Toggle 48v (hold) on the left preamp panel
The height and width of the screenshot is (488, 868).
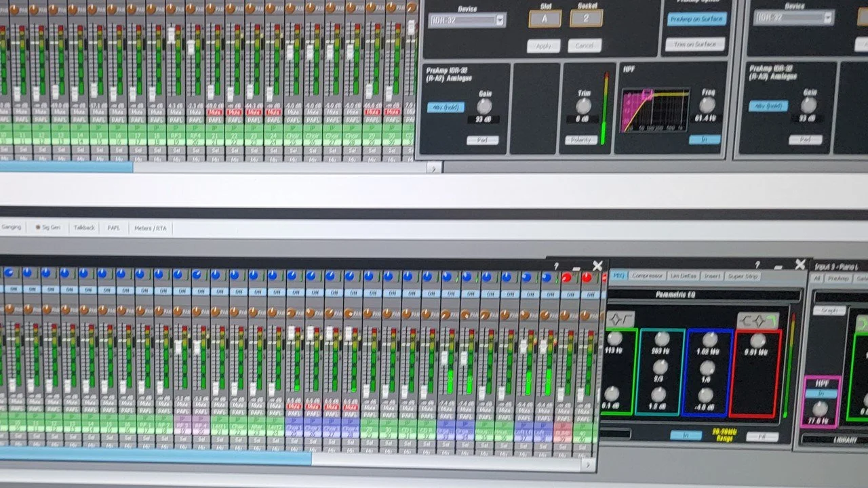click(446, 107)
